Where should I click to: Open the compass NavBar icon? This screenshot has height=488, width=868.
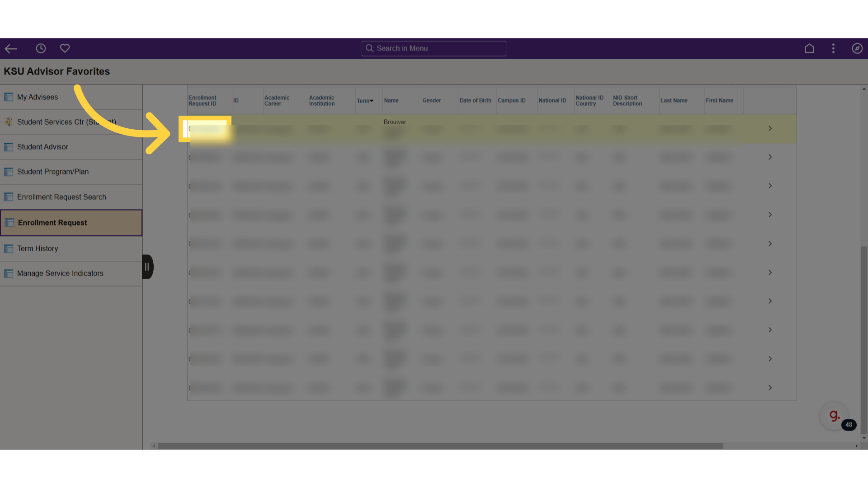(857, 48)
